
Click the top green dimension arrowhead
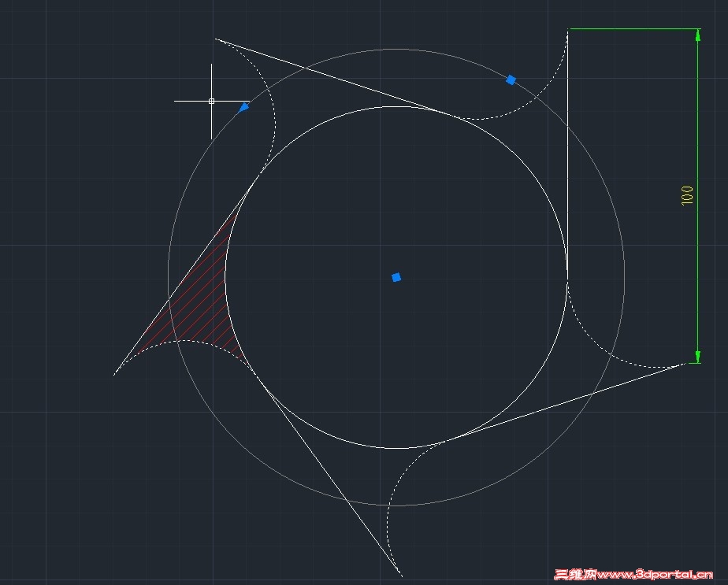coord(697,35)
